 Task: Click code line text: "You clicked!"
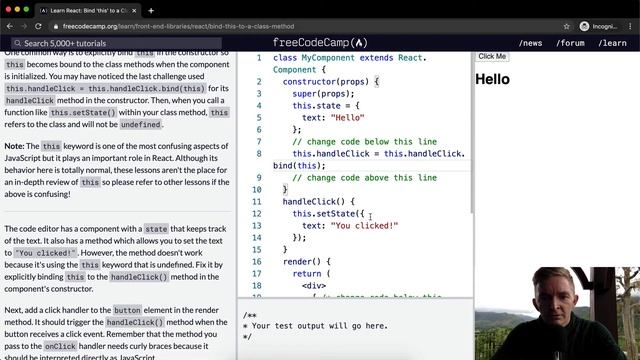350,226
